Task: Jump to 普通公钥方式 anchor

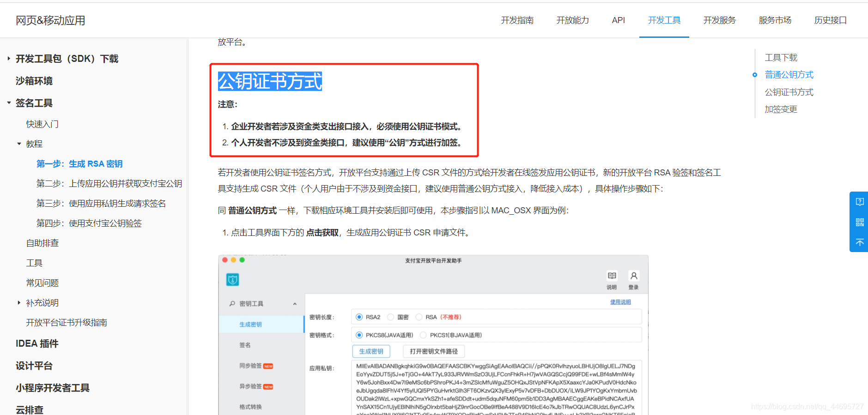Action: 789,75
